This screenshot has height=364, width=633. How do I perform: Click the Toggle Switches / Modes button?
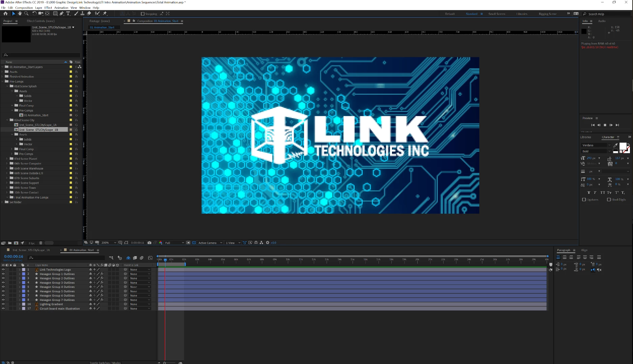105,363
